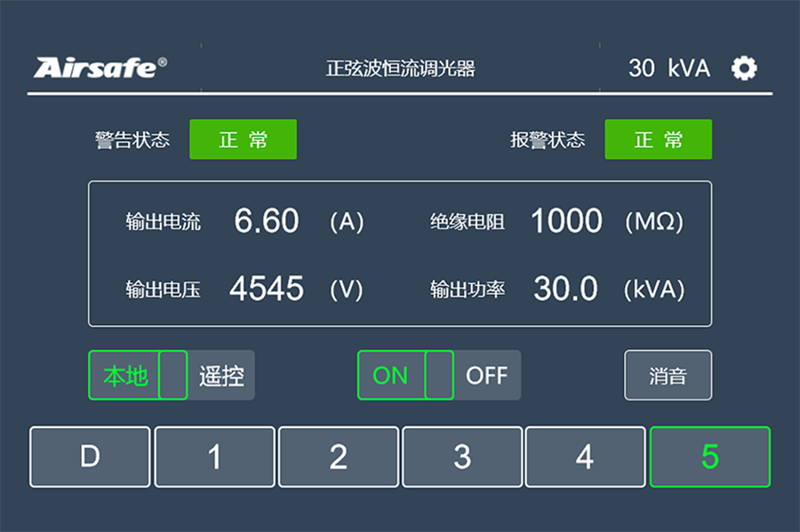This screenshot has height=532, width=800.
Task: Click the 30 kVA capacity indicator
Action: coord(668,67)
